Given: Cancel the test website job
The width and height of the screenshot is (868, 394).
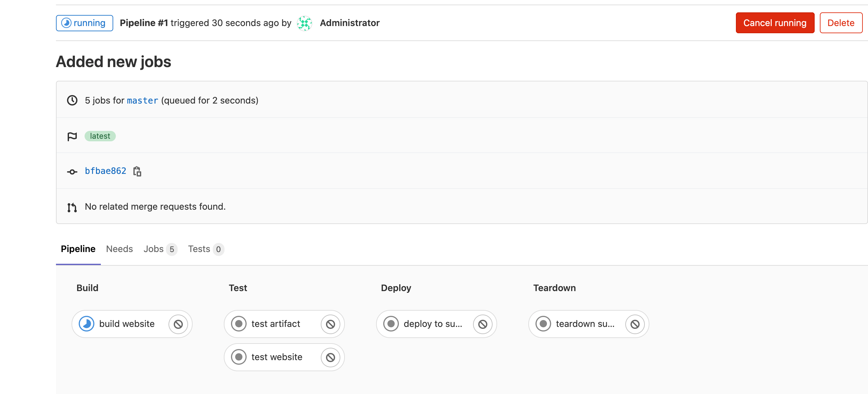Looking at the screenshot, I should pyautogui.click(x=331, y=357).
